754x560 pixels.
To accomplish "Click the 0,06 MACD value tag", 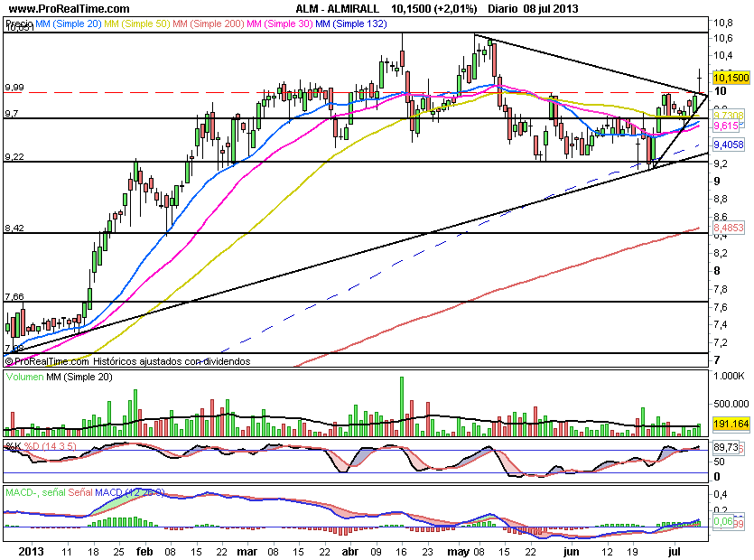I will coord(723,521).
